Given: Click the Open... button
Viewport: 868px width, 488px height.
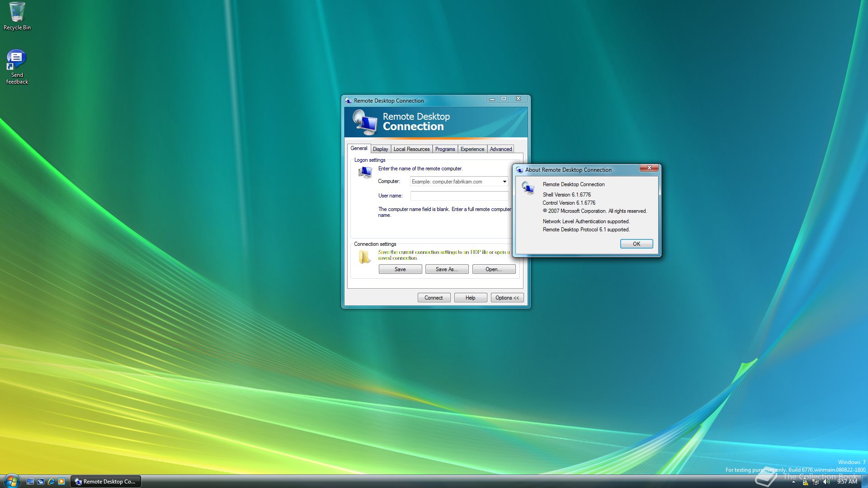Looking at the screenshot, I should (494, 269).
